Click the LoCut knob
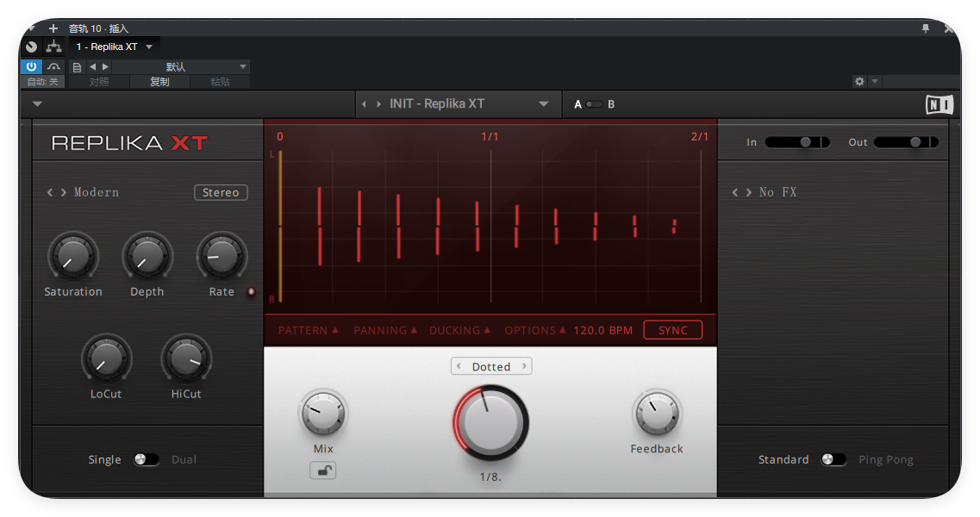The width and height of the screenshot is (980, 517). point(106,358)
